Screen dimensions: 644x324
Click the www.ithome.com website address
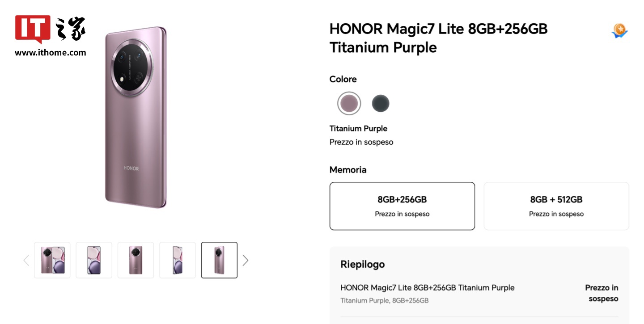tap(50, 53)
